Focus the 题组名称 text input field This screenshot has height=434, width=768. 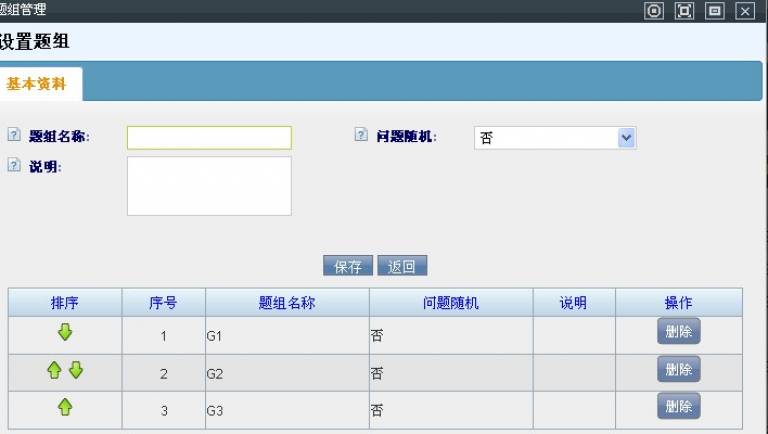(x=209, y=138)
